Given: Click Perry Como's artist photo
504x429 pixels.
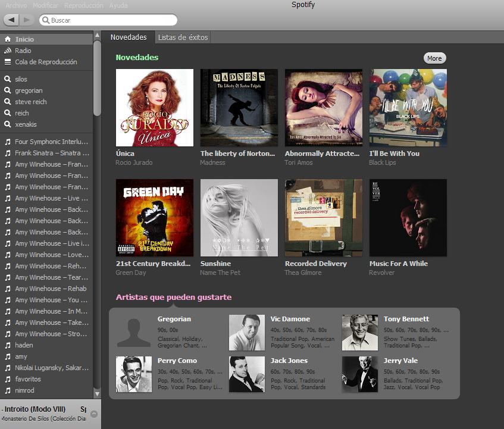Looking at the screenshot, I should tap(134, 374).
